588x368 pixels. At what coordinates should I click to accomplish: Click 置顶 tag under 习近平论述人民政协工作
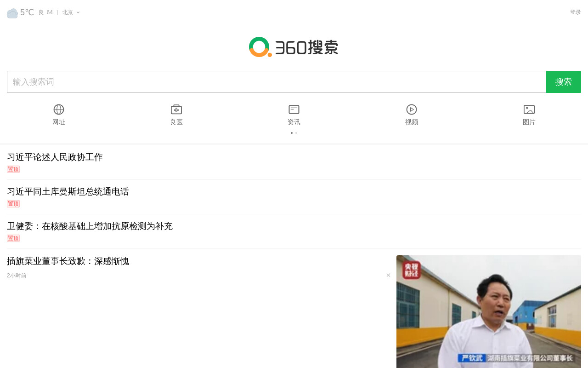click(13, 169)
